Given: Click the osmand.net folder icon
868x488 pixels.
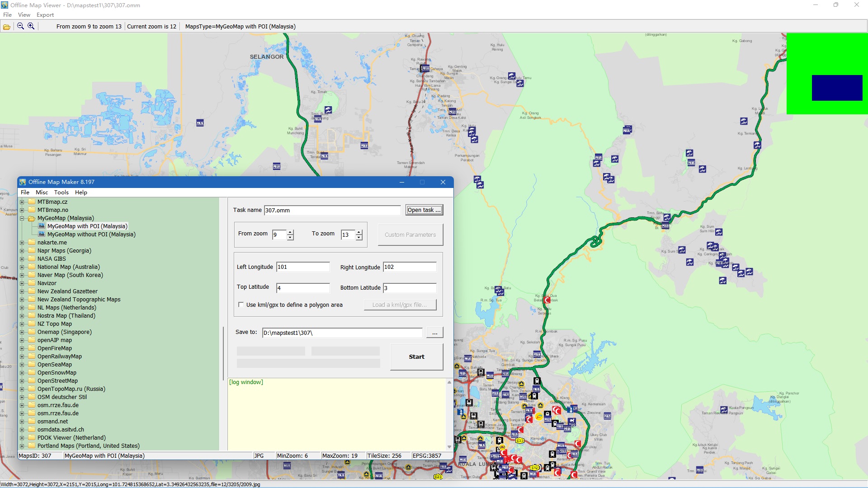Looking at the screenshot, I should (x=32, y=421).
